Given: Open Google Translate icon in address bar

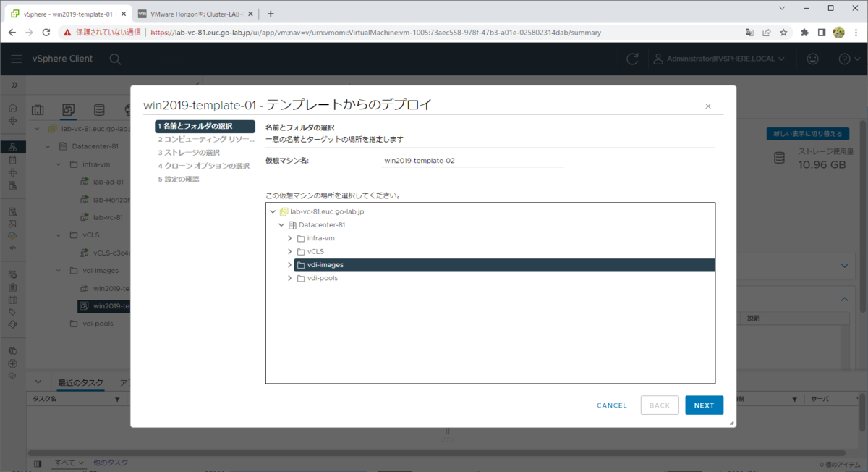Looking at the screenshot, I should (749, 33).
